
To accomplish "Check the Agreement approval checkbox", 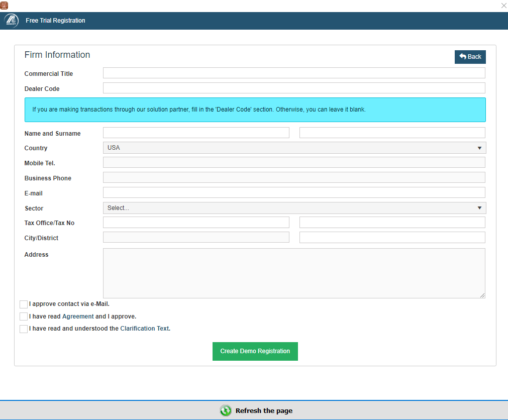I will [x=24, y=317].
